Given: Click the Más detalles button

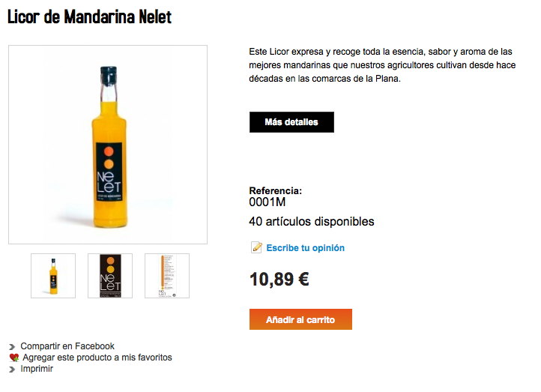Looking at the screenshot, I should pos(291,122).
